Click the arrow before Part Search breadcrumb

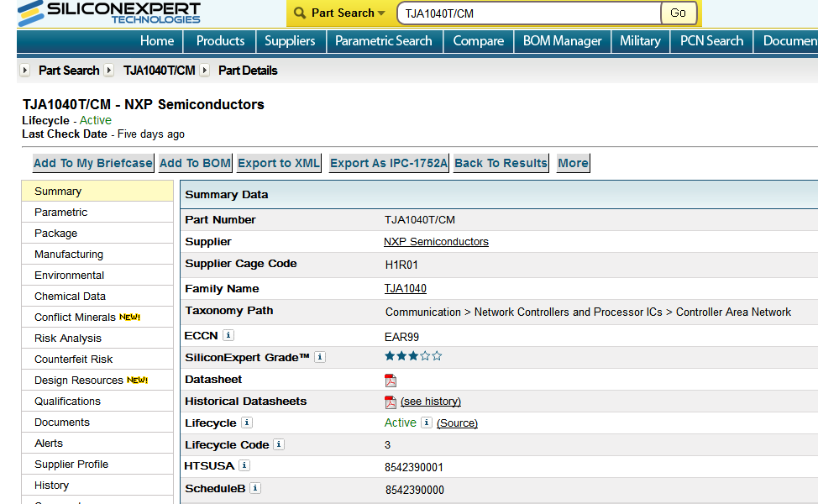(x=24, y=70)
